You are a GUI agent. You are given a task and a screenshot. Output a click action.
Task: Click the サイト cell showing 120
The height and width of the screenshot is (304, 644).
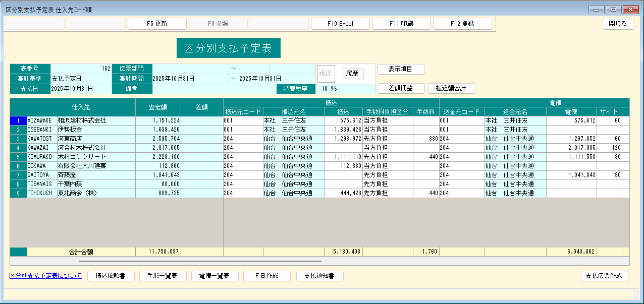tap(610, 148)
